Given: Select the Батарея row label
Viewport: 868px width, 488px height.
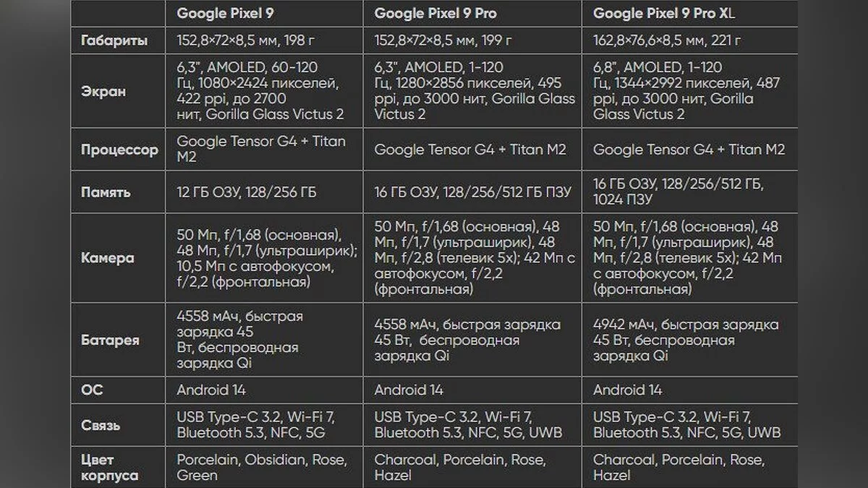Looking at the screenshot, I should pos(111,340).
